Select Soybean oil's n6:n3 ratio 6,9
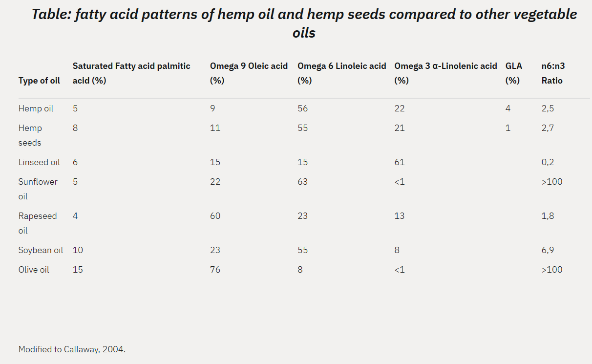 coord(548,250)
